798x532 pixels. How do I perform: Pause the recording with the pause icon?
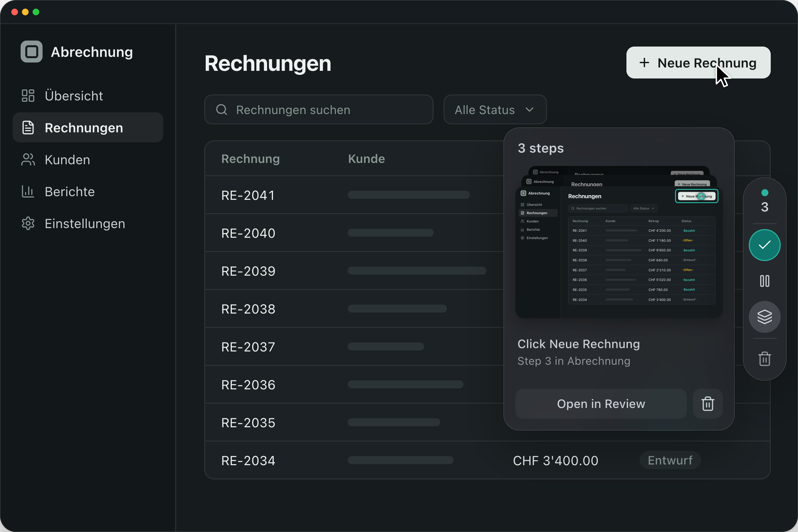pyautogui.click(x=764, y=281)
